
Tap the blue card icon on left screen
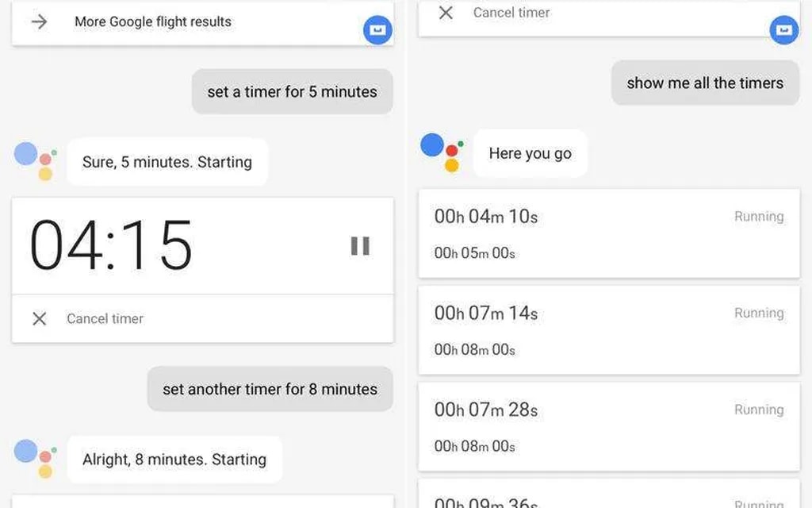[377, 30]
